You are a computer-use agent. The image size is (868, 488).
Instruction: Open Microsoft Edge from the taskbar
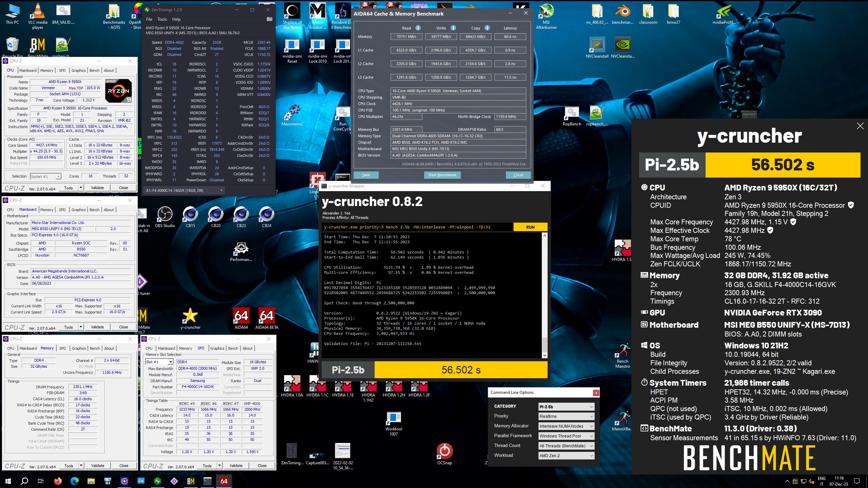coord(74,481)
